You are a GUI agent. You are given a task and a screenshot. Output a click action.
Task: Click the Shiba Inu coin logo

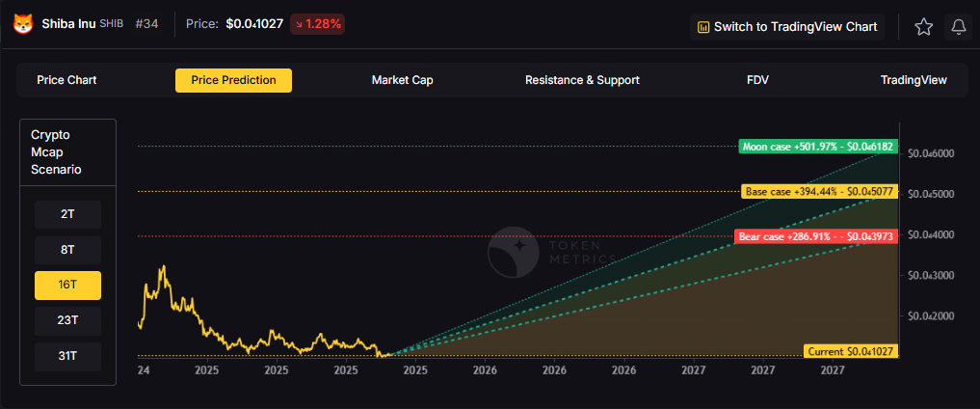pyautogui.click(x=23, y=25)
